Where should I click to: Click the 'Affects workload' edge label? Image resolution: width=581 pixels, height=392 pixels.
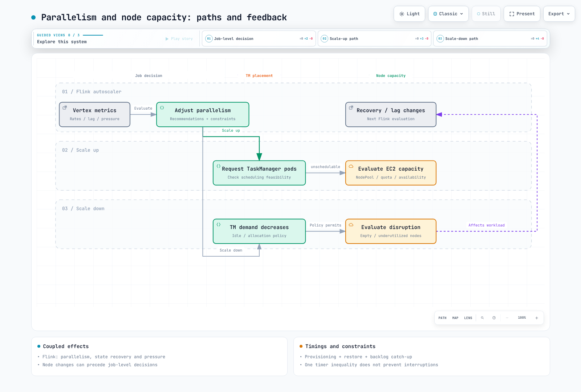[487, 225]
